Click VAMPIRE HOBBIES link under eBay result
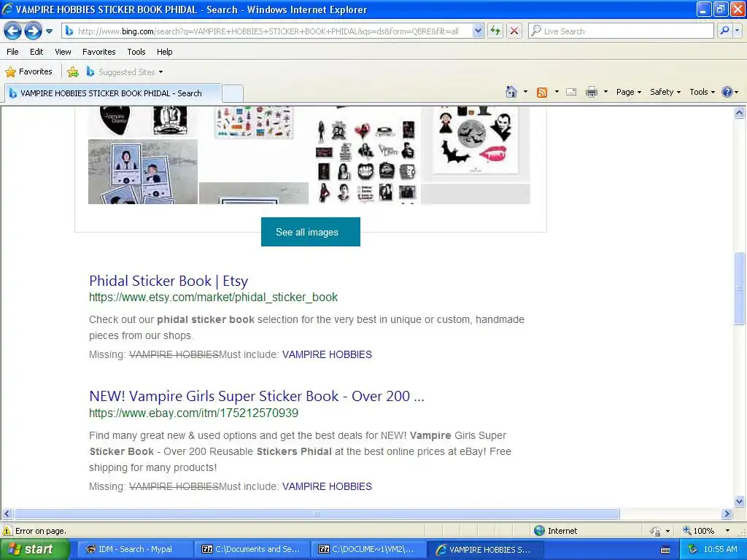The height and width of the screenshot is (560, 747). coord(327,486)
